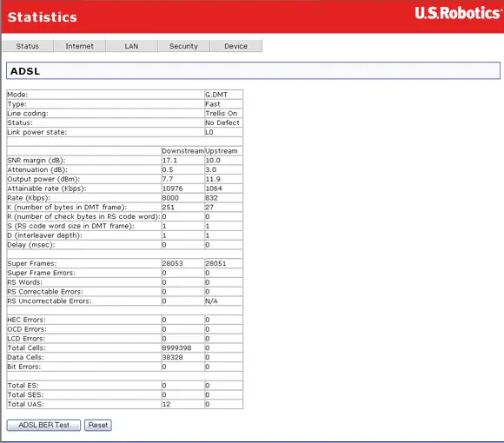This screenshot has height=443, width=504.
Task: Go to the Security tab
Action: click(x=183, y=46)
